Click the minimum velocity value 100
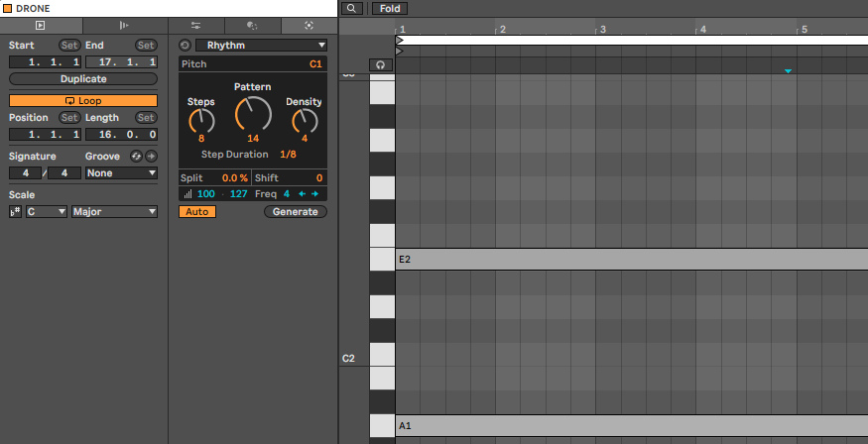Image resolution: width=868 pixels, height=444 pixels. 206,194
